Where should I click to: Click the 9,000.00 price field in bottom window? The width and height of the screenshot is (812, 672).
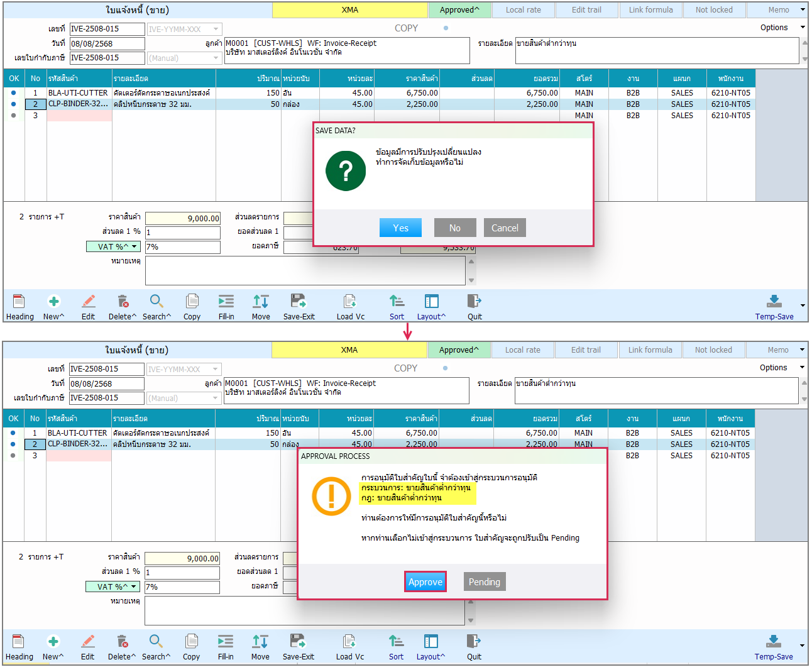pyautogui.click(x=182, y=558)
